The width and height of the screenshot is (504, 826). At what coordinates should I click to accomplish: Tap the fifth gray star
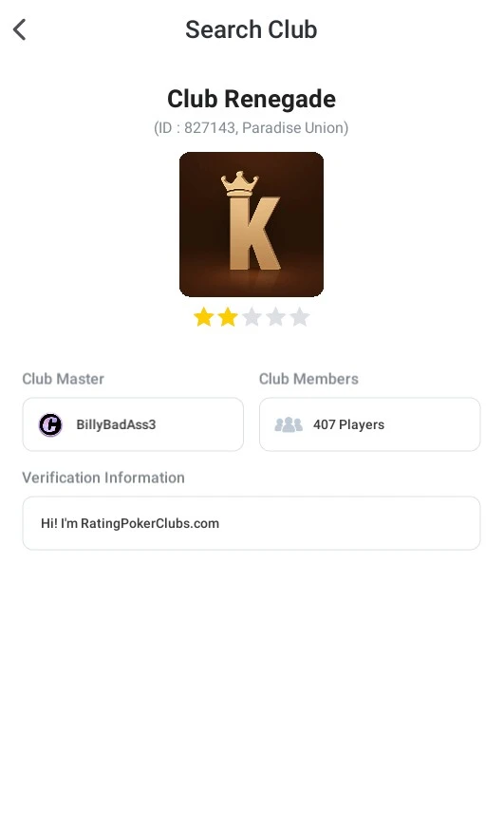coord(300,317)
